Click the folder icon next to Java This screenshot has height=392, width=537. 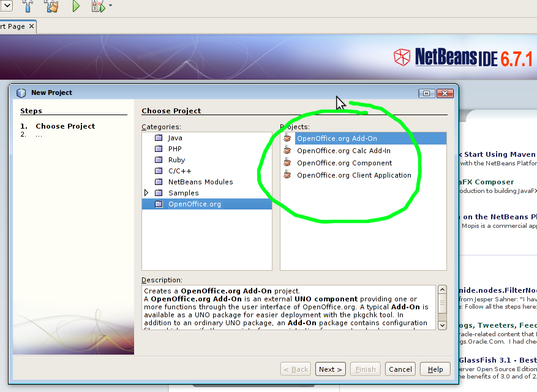[x=159, y=138]
